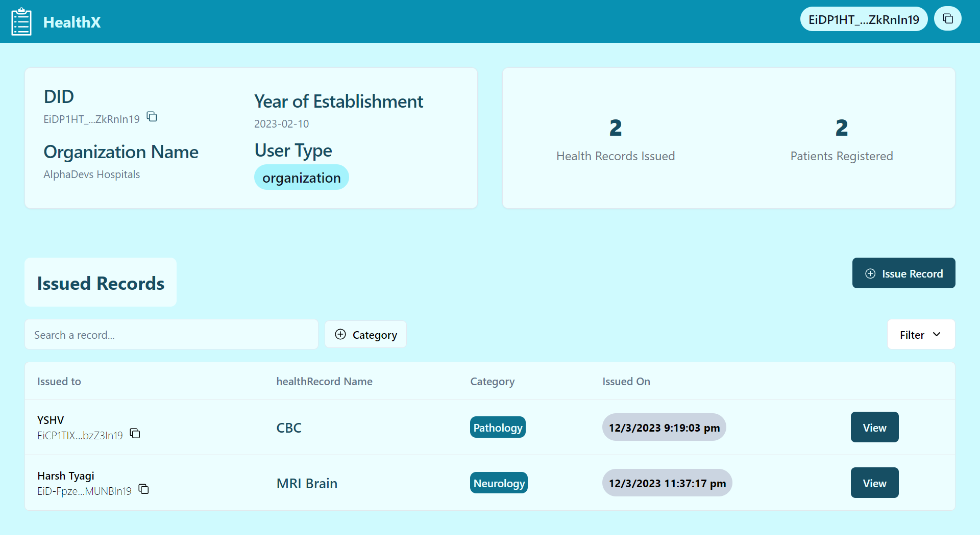Viewport: 980px width, 551px height.
Task: Click the plus icon in Category button
Action: click(340, 335)
